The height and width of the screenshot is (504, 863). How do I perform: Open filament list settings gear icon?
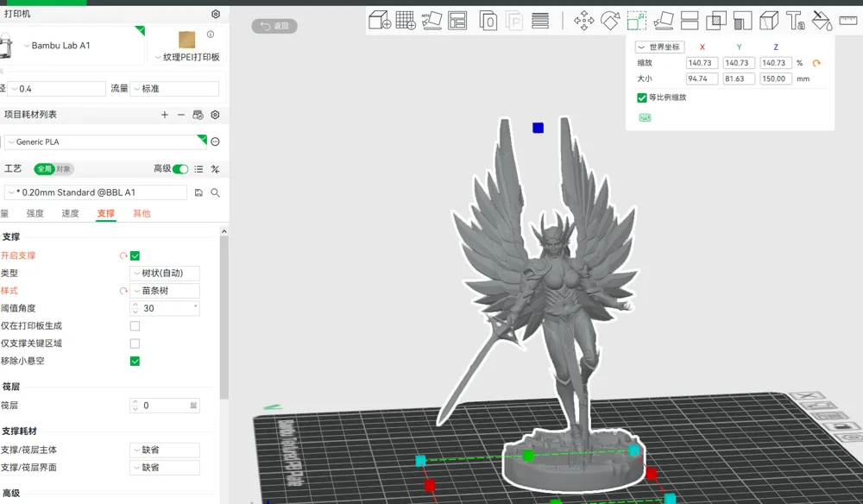click(215, 115)
